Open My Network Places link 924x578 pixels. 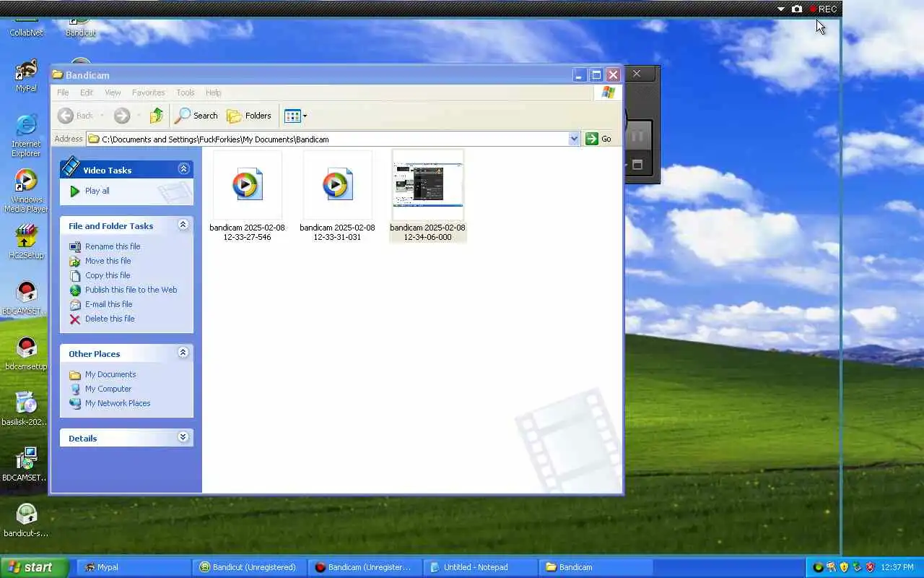point(118,403)
